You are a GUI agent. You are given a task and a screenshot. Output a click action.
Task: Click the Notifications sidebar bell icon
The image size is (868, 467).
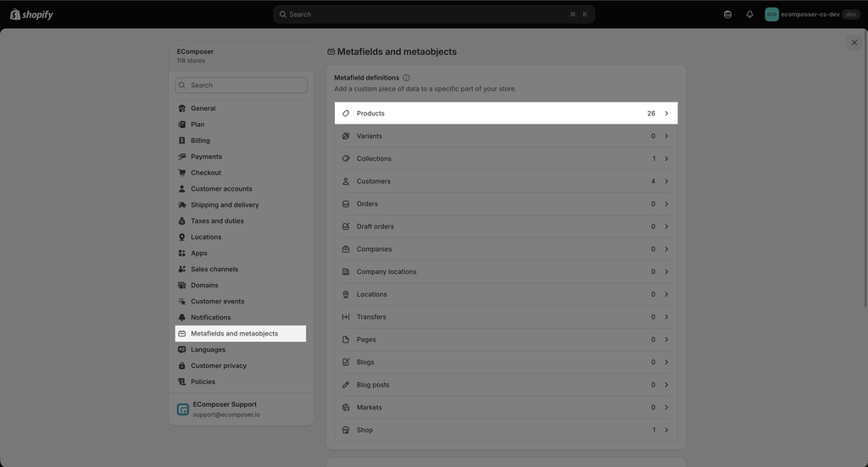click(x=181, y=317)
